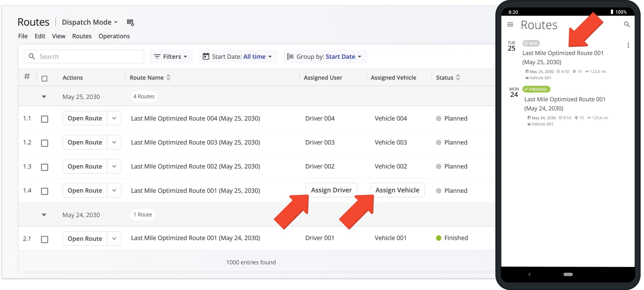Open the Group by Start Date dropdown
The width and height of the screenshot is (644, 290).
(325, 56)
